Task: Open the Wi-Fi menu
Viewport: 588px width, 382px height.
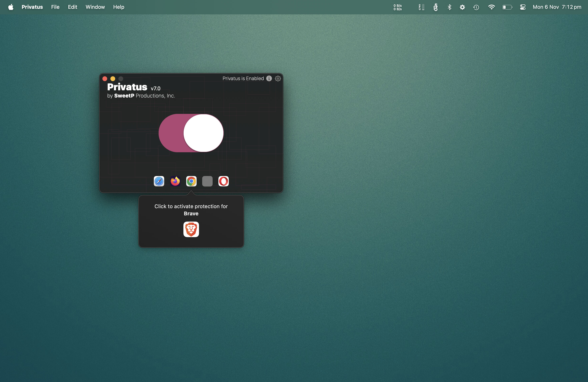Action: [491, 7]
